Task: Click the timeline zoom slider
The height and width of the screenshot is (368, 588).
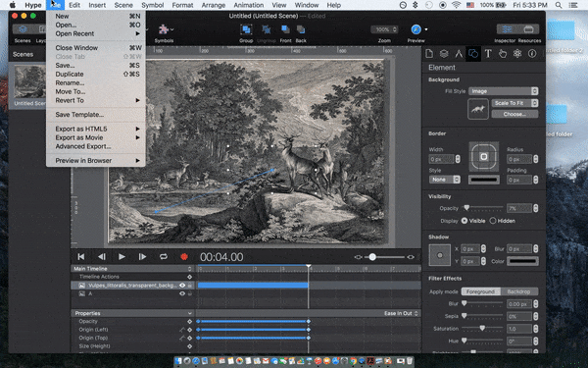Action: (384, 257)
